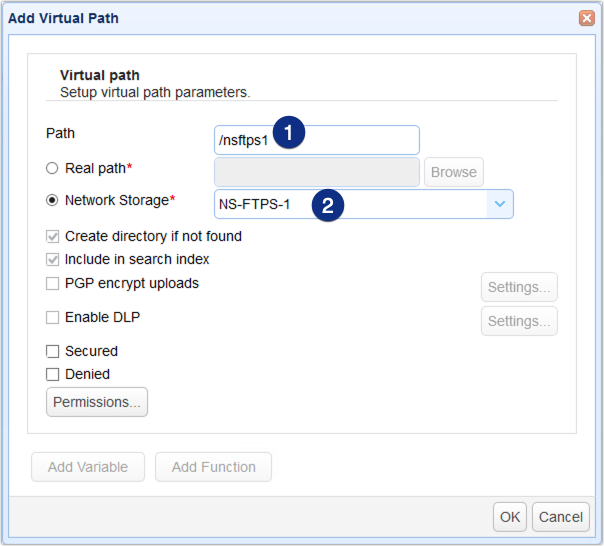
Task: Open the Permissions dialog
Action: 97,402
